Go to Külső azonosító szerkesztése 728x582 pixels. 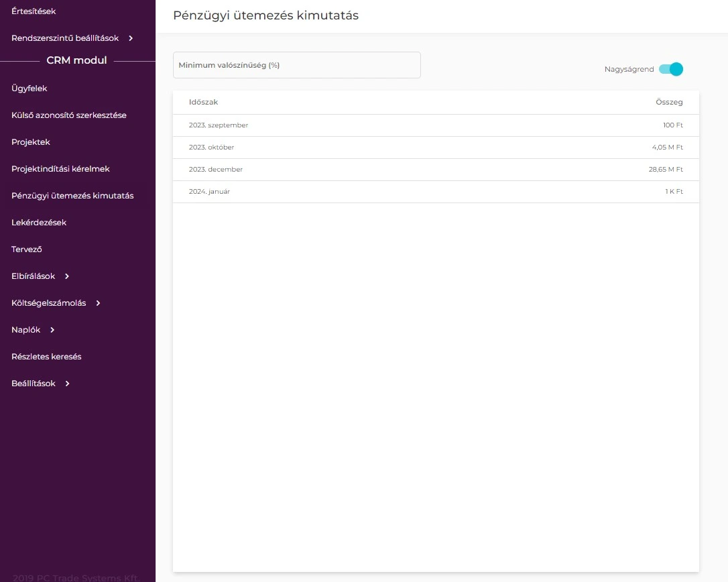(69, 115)
